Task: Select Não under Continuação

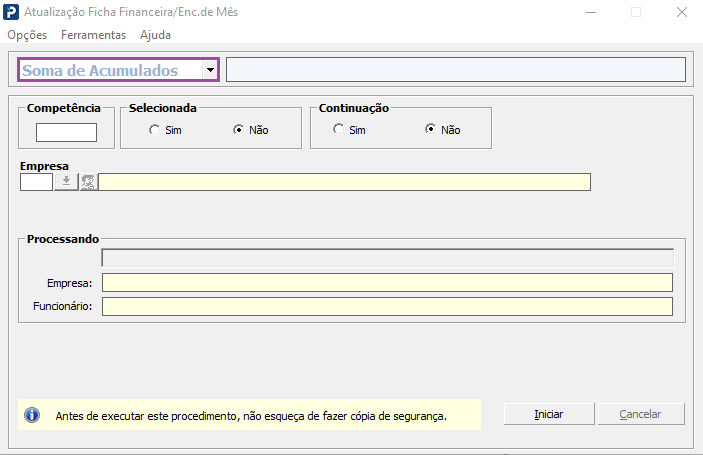Action: [x=430, y=130]
